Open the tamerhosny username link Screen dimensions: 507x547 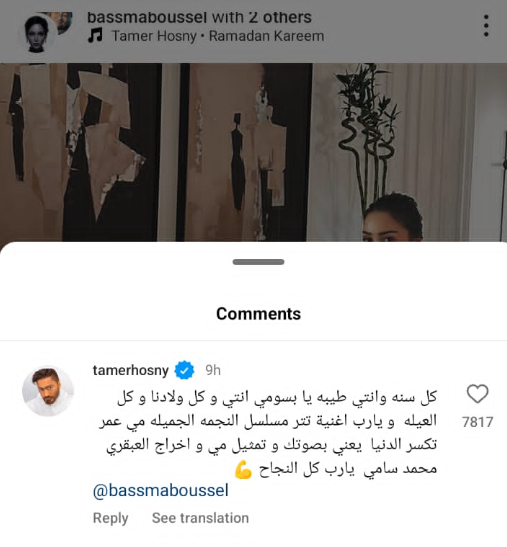[131, 370]
